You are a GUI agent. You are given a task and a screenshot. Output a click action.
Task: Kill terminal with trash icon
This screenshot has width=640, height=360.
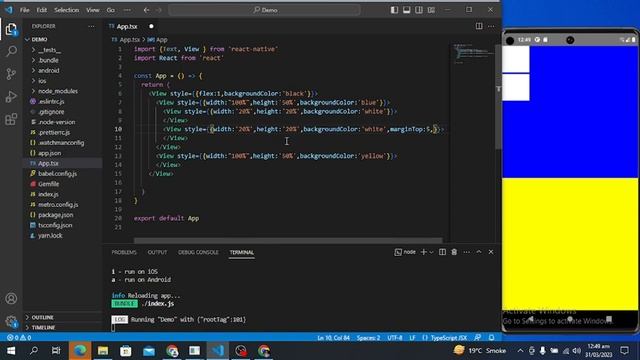(454, 252)
